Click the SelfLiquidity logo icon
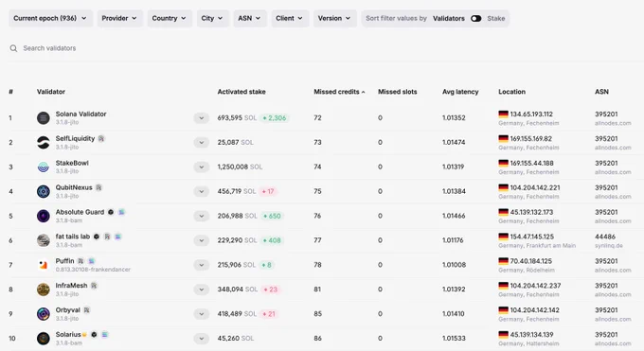This screenshot has width=644, height=351. click(x=44, y=143)
